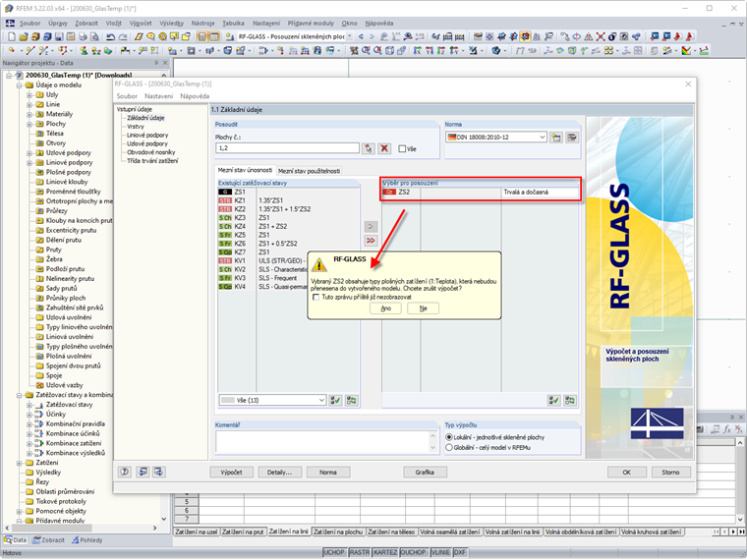Screen dimensions: 747x560
Task: Click Ne in the RF-GLASS message
Action: coord(423,308)
